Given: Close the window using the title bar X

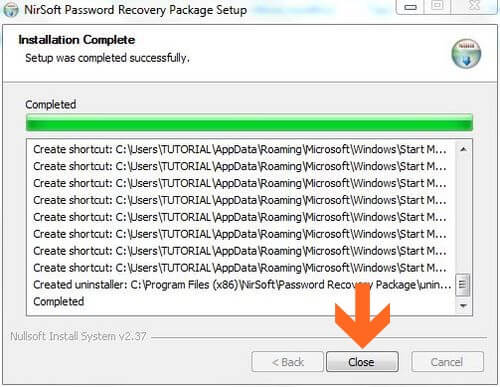Looking at the screenshot, I should (x=474, y=6).
